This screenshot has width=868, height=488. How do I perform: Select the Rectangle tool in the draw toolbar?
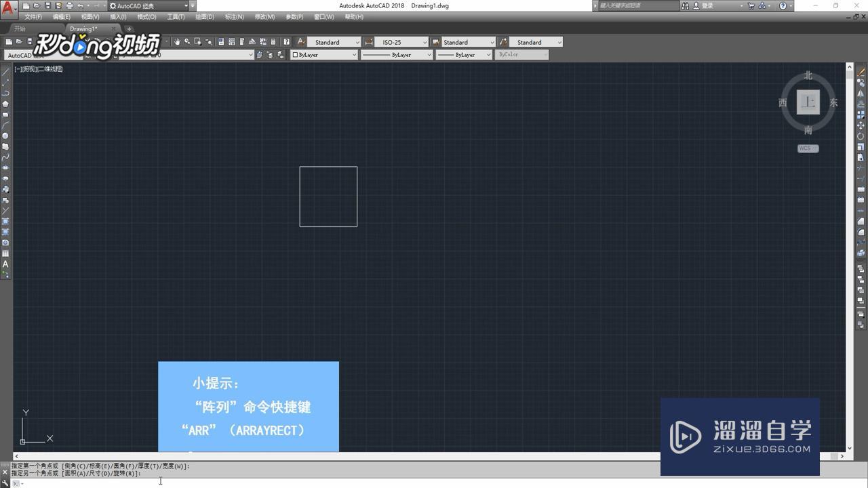coord(5,115)
